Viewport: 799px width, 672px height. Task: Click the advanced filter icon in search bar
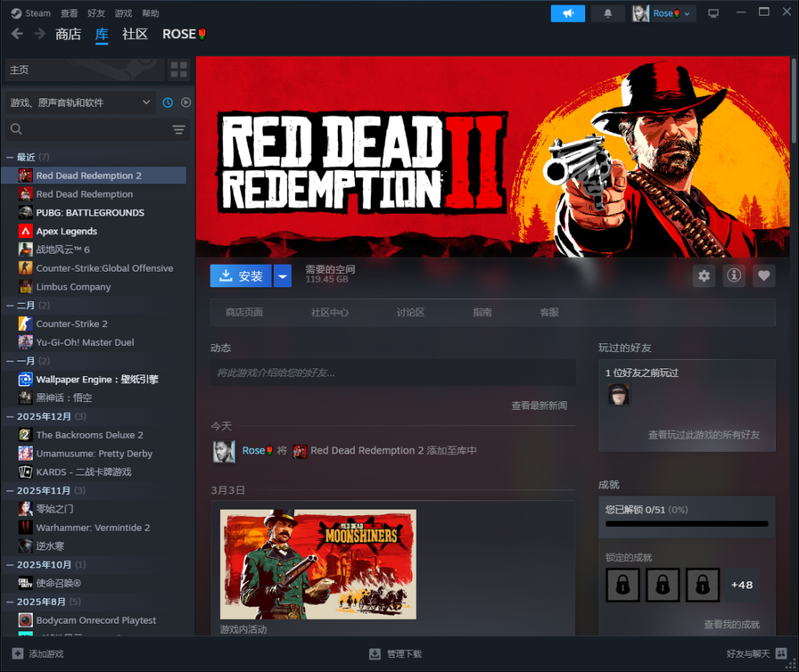179,130
